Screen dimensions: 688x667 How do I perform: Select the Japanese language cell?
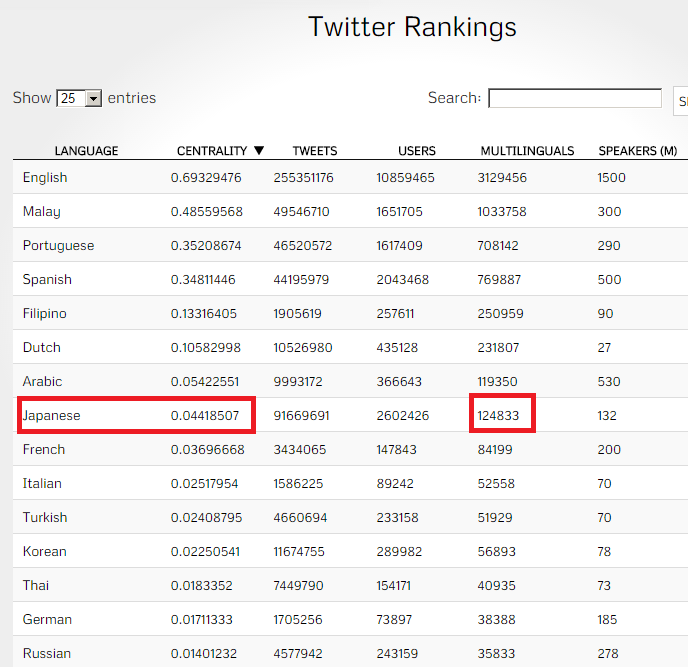(x=51, y=416)
